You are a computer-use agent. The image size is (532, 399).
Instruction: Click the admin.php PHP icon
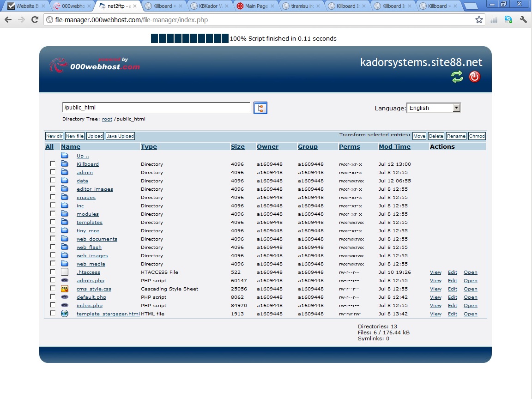[65, 280]
